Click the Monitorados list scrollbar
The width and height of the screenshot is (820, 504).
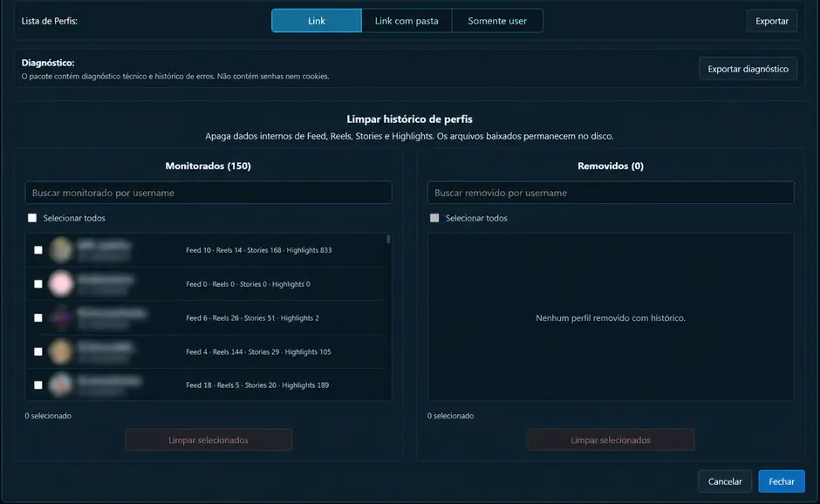pyautogui.click(x=388, y=240)
